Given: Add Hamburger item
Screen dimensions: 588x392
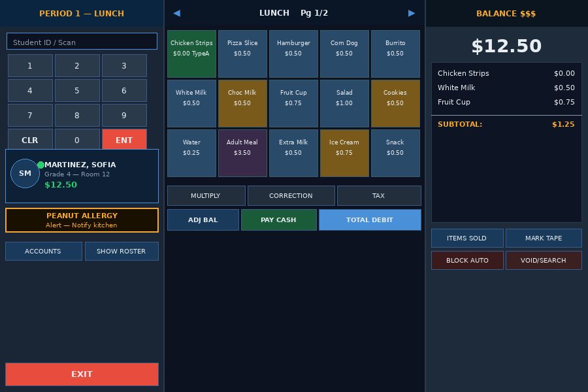Looking at the screenshot, I should (x=293, y=54).
